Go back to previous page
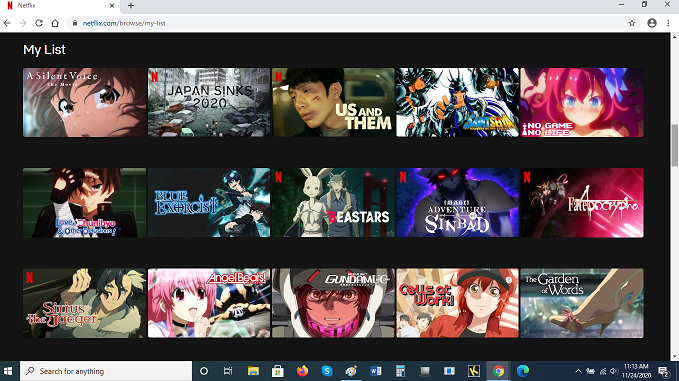This screenshot has height=381, width=679. [x=7, y=23]
